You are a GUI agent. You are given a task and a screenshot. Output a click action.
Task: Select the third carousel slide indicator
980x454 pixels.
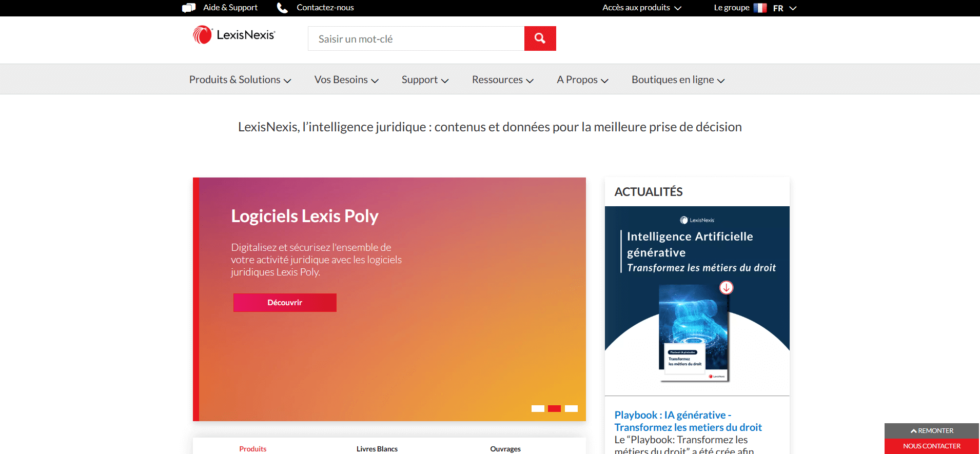tap(571, 408)
